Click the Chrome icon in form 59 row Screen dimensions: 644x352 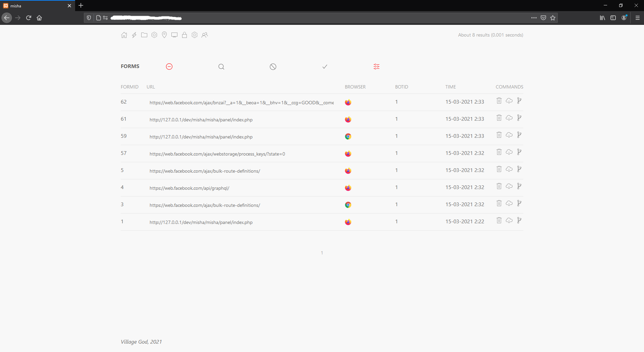[x=348, y=137]
